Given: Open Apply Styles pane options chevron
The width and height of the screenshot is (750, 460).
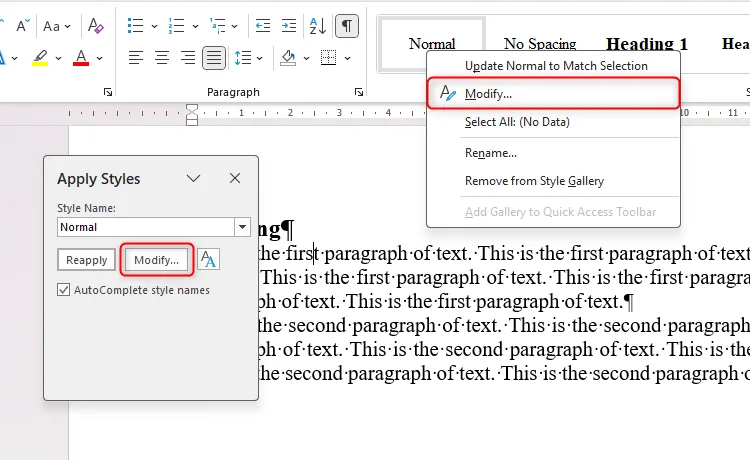Looking at the screenshot, I should click(x=193, y=178).
